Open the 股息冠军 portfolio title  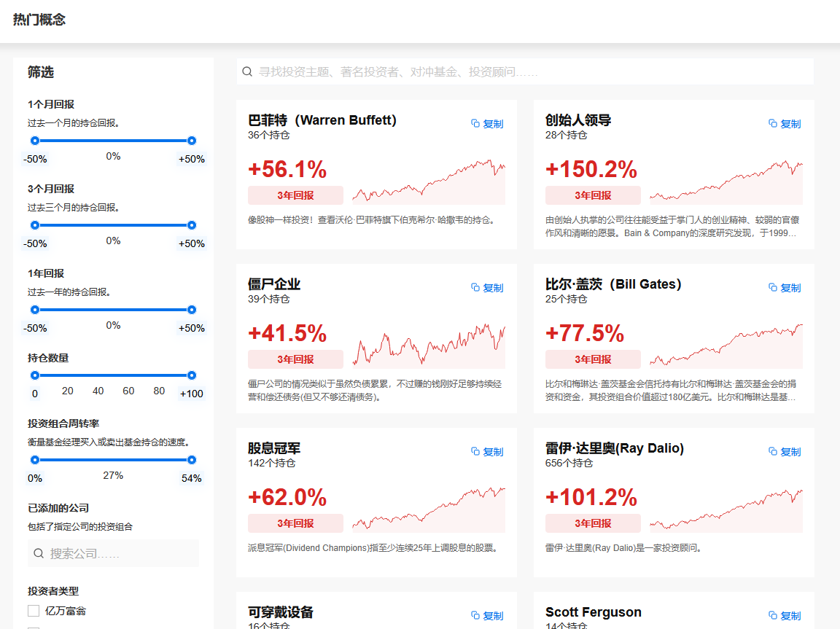click(x=273, y=448)
